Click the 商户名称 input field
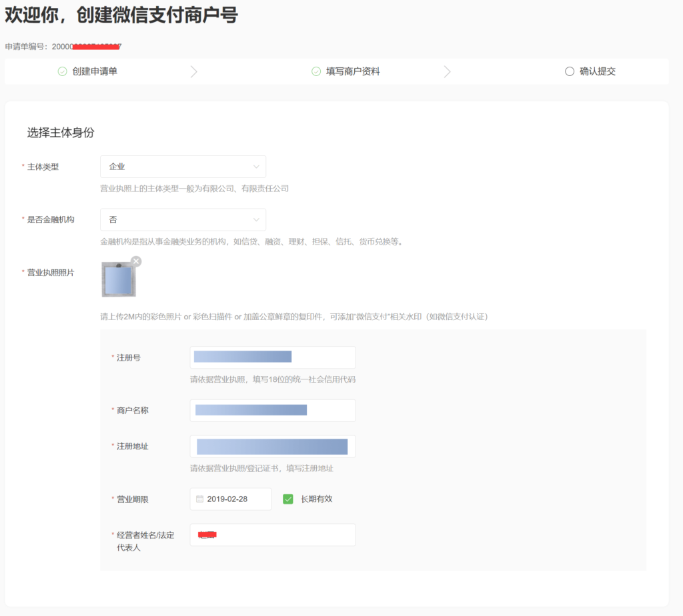683x616 pixels. click(272, 411)
